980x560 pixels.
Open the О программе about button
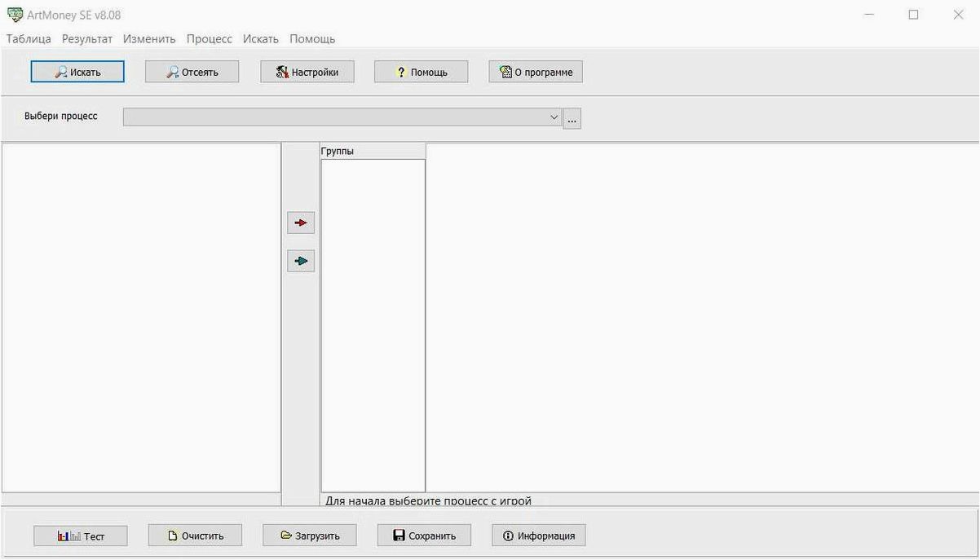(536, 72)
